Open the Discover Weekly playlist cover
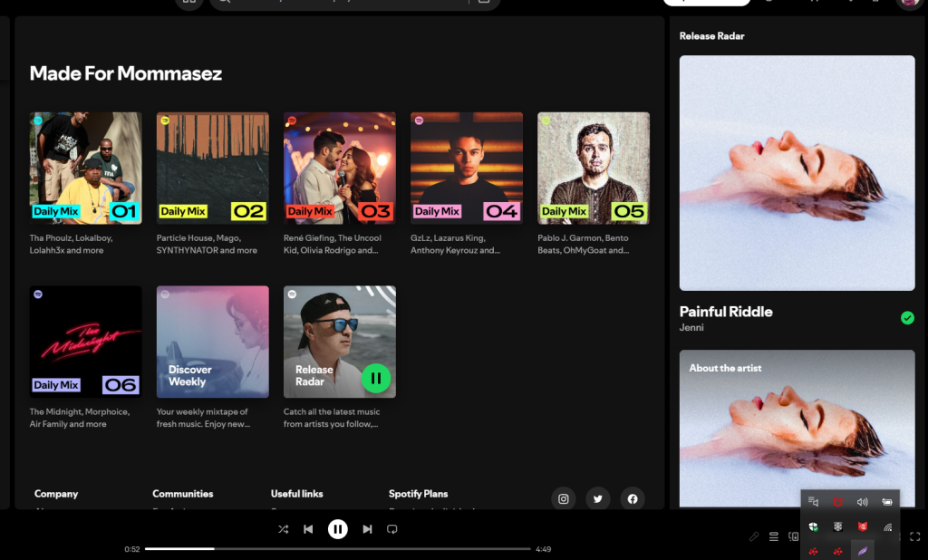 click(x=212, y=342)
